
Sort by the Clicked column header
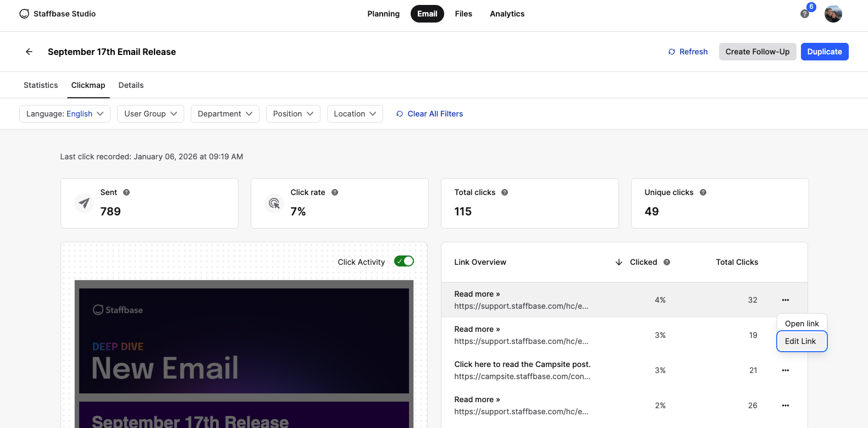(x=644, y=262)
